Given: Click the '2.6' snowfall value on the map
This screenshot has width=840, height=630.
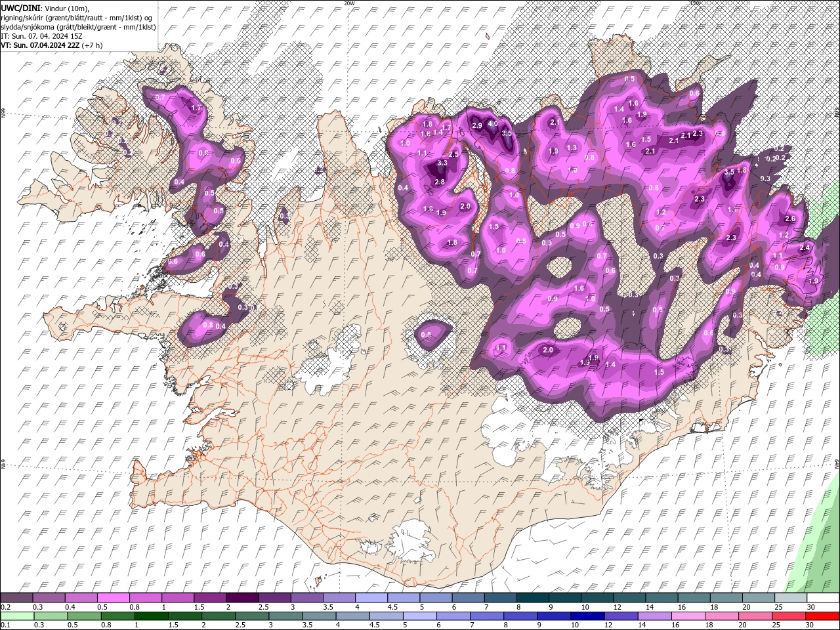Looking at the screenshot, I should click(790, 219).
